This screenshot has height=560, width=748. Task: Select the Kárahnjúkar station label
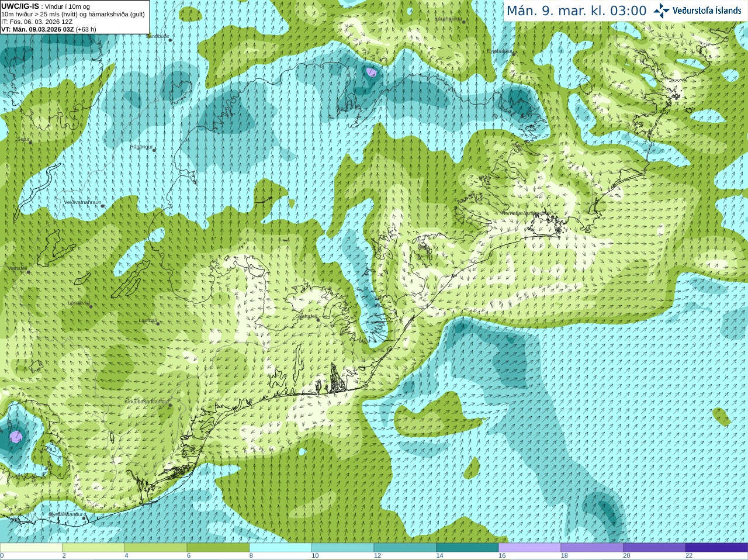point(448,19)
